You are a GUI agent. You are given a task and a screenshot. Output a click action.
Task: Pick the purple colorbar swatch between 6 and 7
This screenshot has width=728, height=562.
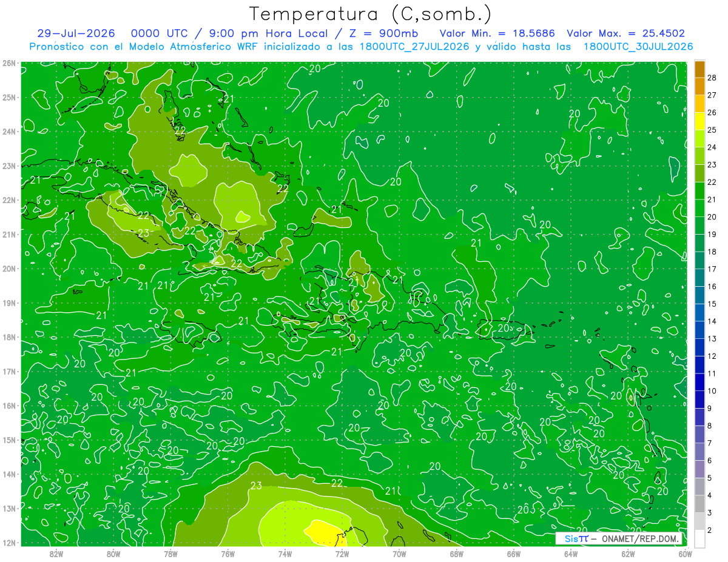pyautogui.click(x=699, y=452)
